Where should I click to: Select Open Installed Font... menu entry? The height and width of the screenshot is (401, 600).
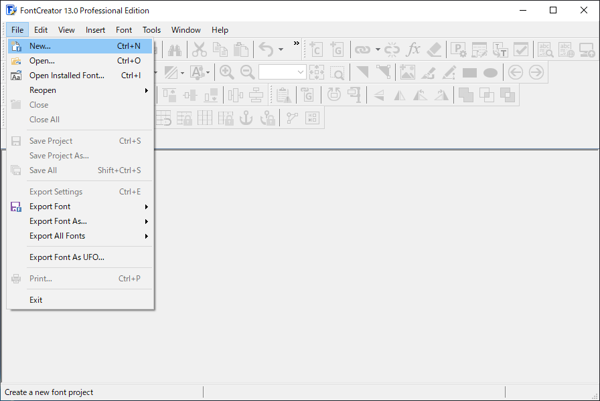(x=80, y=76)
